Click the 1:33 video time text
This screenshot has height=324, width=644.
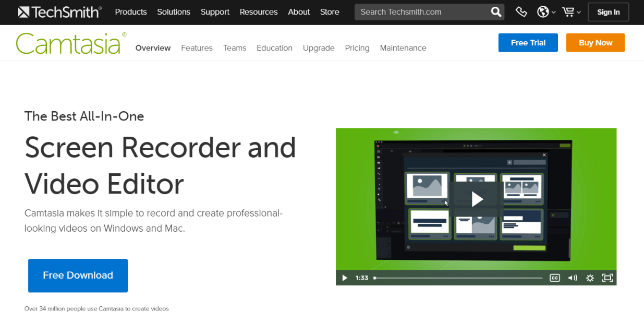[362, 278]
